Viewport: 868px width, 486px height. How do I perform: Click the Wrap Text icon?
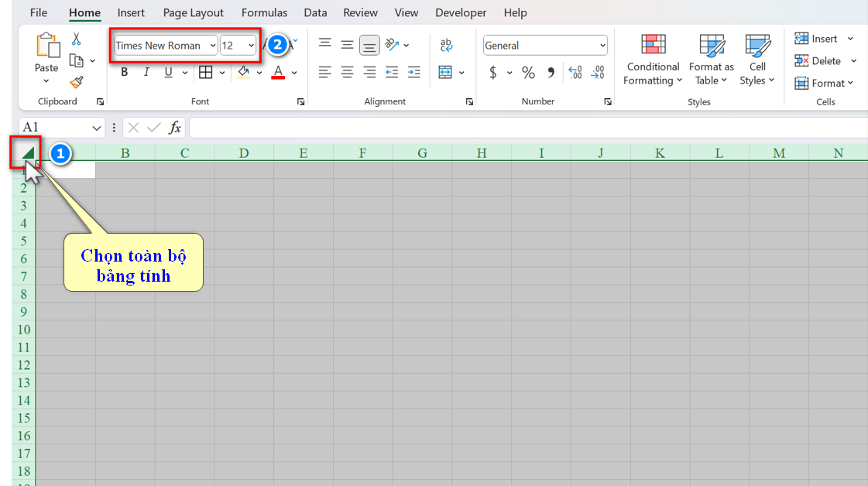pyautogui.click(x=446, y=46)
